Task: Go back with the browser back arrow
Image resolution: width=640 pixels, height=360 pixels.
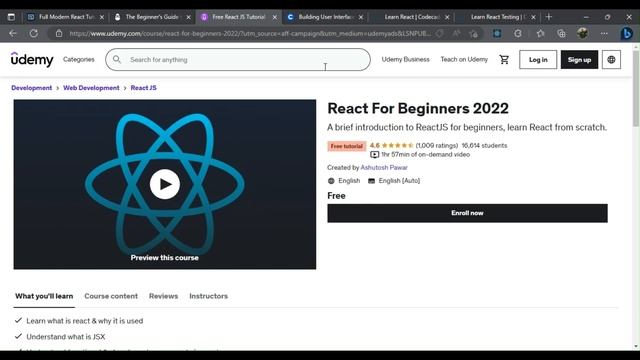Action: tap(13, 33)
